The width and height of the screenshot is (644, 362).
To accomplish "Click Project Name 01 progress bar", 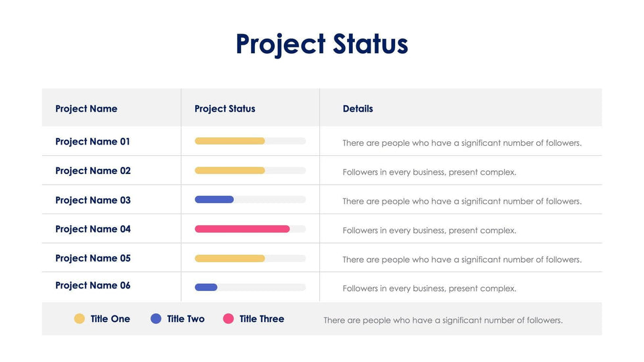I will click(x=230, y=141).
